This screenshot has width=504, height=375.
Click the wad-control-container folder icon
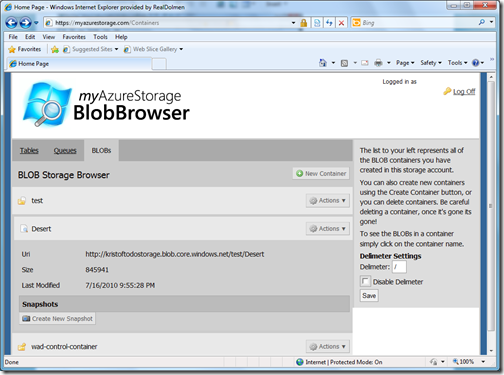click(22, 347)
